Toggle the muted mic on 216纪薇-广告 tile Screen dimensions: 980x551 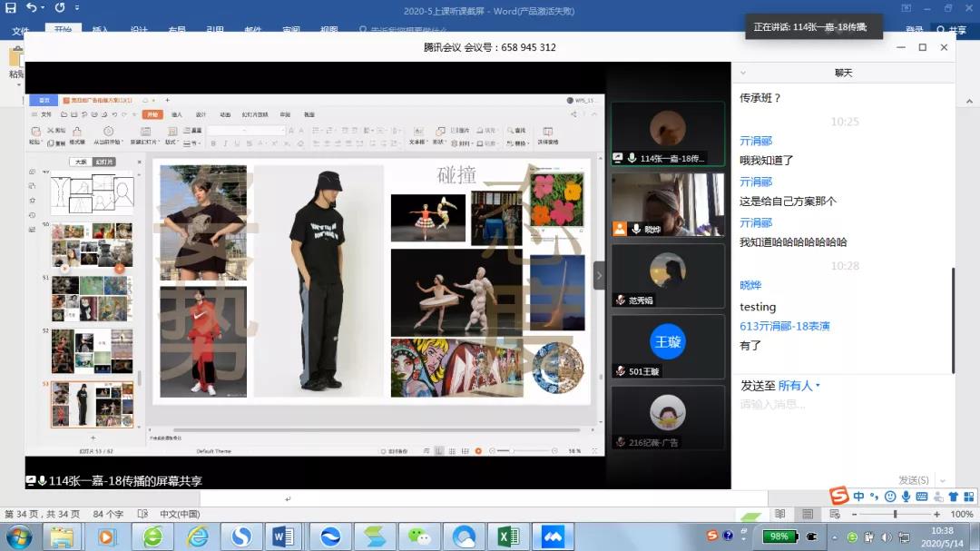[x=621, y=442]
